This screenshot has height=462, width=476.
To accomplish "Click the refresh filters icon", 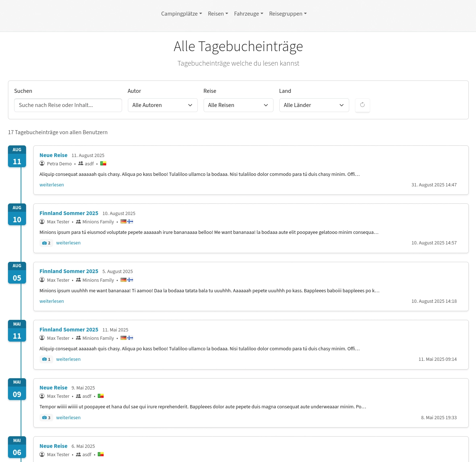I will [x=362, y=105].
